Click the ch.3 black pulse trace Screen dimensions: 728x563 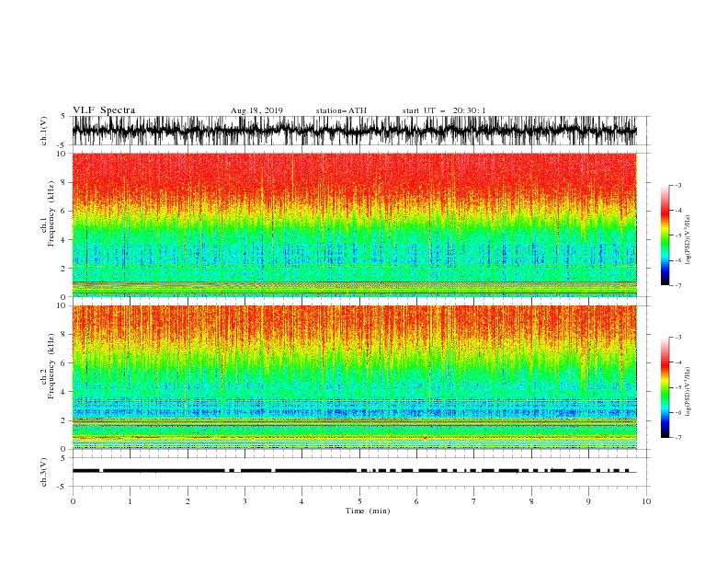pos(355,471)
